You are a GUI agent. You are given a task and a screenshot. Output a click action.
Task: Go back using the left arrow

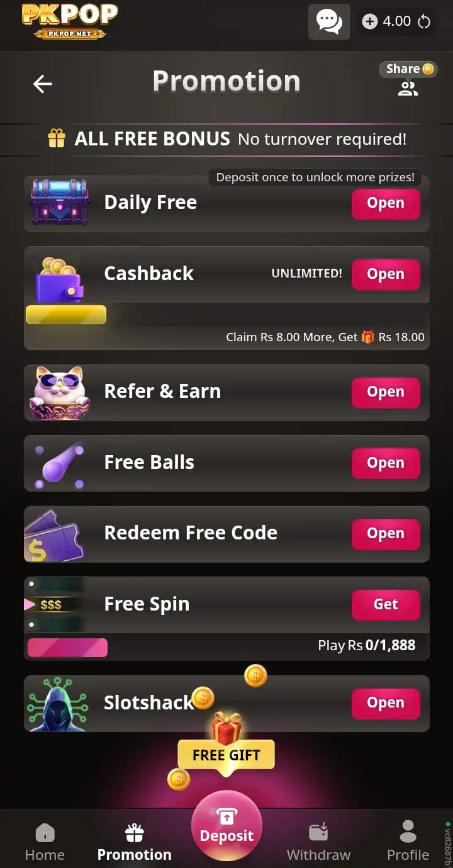pos(43,84)
